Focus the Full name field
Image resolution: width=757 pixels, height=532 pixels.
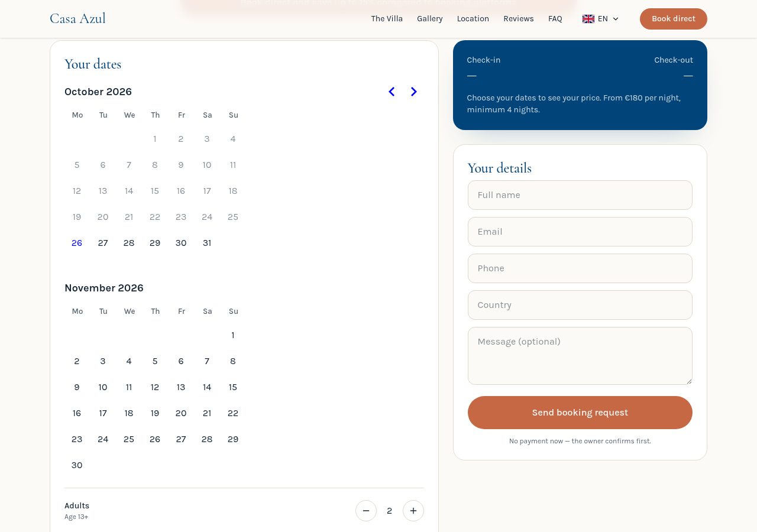click(x=580, y=195)
